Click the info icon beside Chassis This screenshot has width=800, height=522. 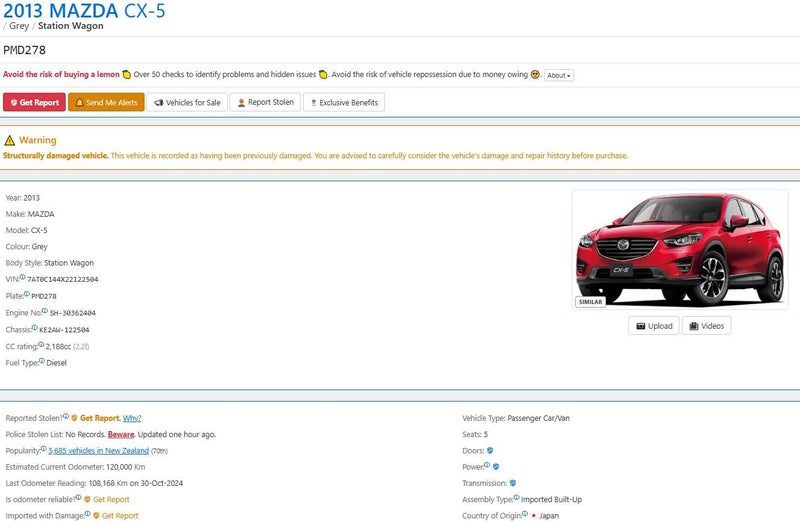pyautogui.click(x=34, y=327)
